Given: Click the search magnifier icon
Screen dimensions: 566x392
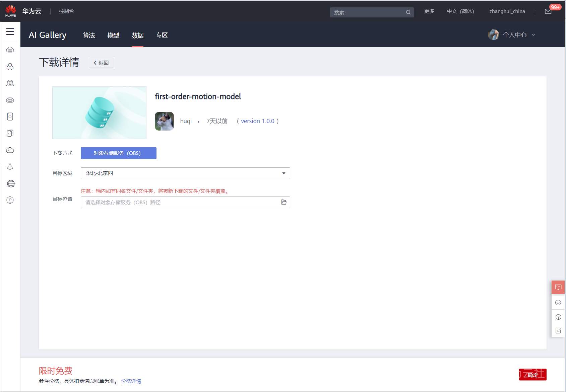Looking at the screenshot, I should pos(408,12).
